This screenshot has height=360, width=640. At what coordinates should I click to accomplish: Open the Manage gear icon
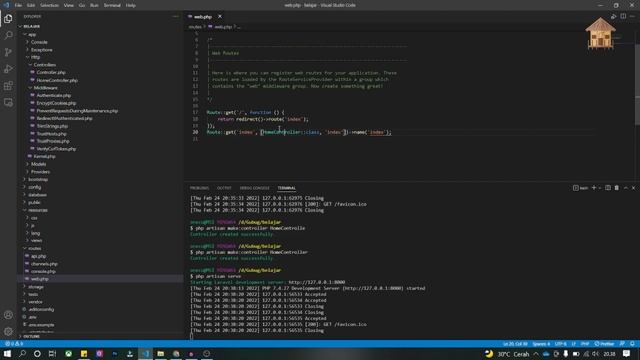tap(8, 331)
